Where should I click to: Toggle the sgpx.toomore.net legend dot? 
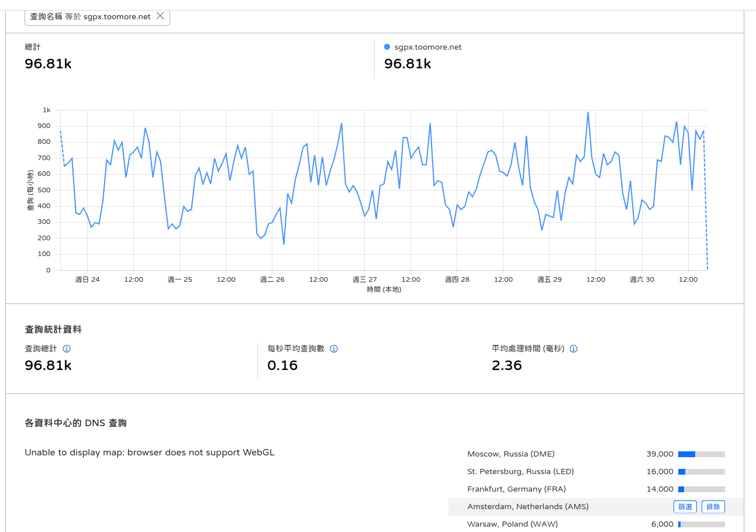[x=387, y=47]
